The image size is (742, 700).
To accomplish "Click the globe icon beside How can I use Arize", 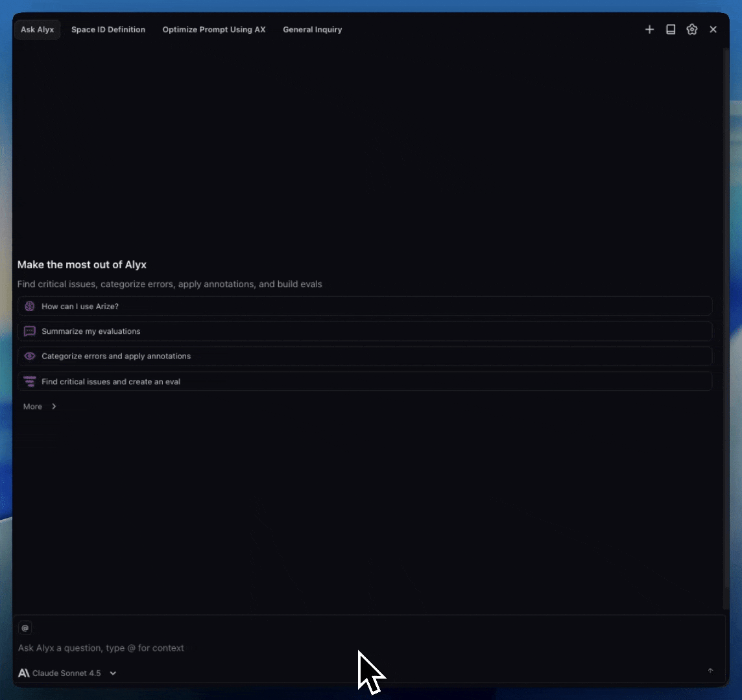I will click(30, 306).
